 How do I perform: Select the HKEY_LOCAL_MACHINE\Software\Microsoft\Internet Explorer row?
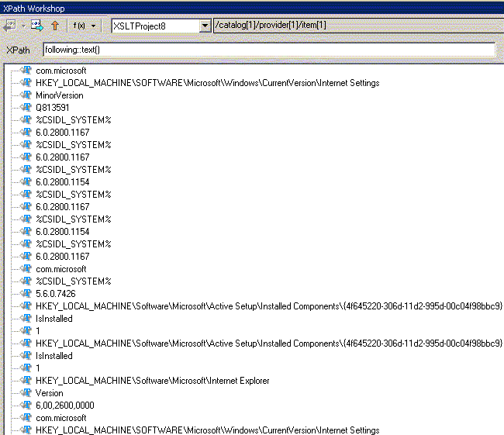pos(152,381)
